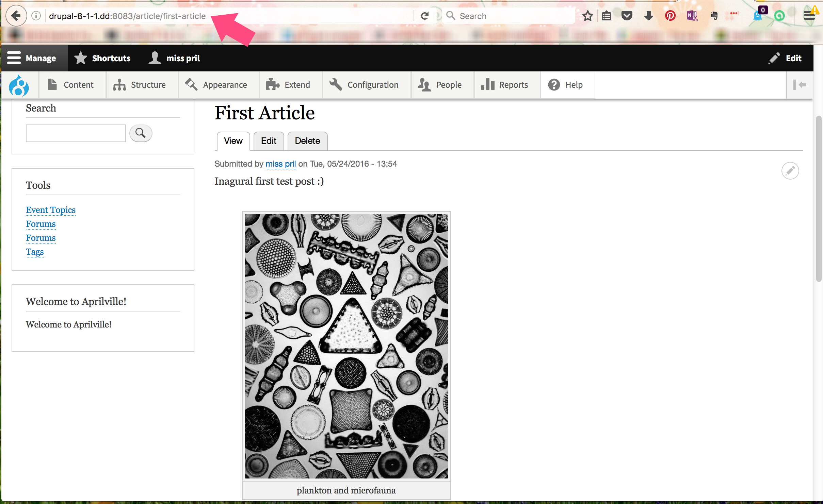Click the plankton and microfauna image
The width and height of the screenshot is (823, 504).
(x=346, y=346)
